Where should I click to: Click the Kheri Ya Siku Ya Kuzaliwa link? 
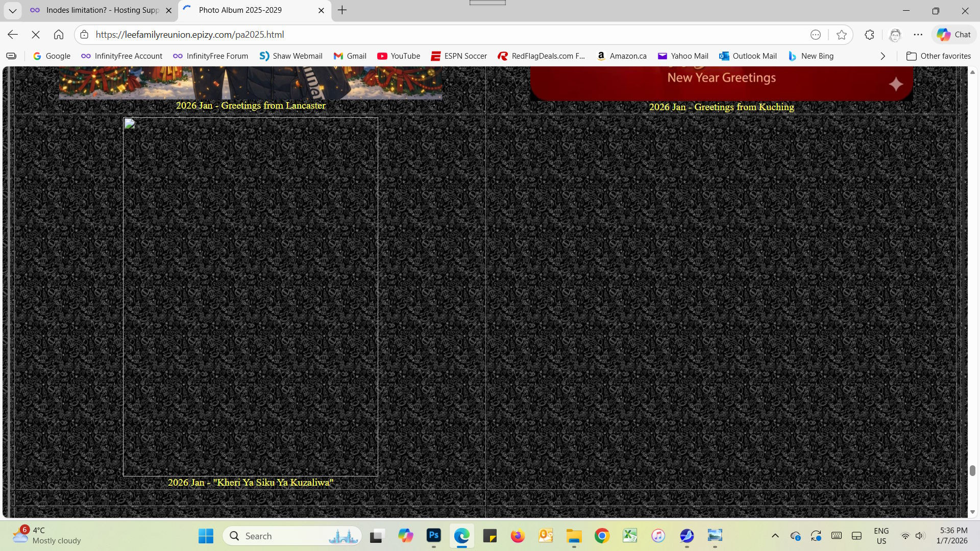[x=251, y=483]
